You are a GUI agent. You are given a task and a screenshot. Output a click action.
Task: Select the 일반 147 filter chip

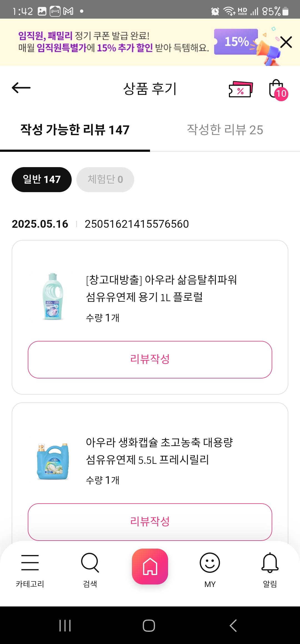[x=42, y=180]
